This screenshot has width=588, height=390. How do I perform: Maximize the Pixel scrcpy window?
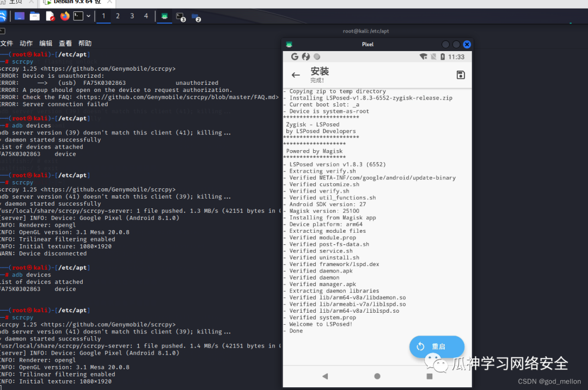(x=456, y=44)
